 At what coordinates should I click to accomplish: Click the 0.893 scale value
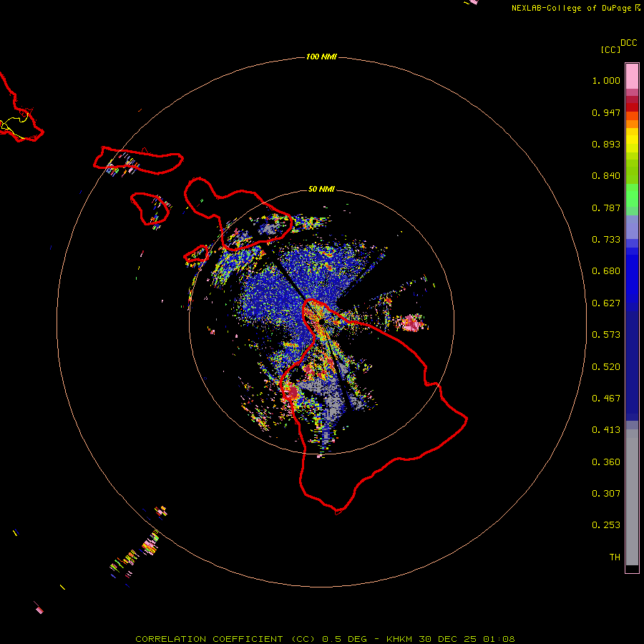point(606,144)
